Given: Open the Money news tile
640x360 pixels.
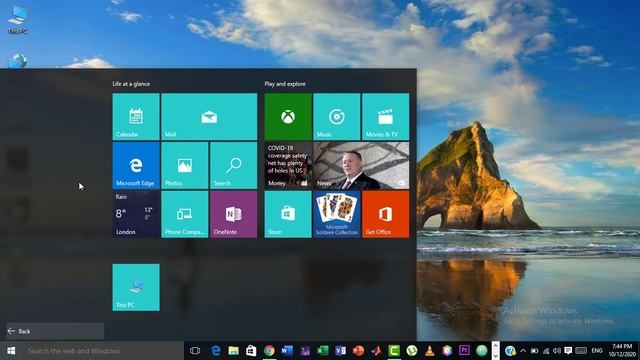Looking at the screenshot, I should [288, 165].
